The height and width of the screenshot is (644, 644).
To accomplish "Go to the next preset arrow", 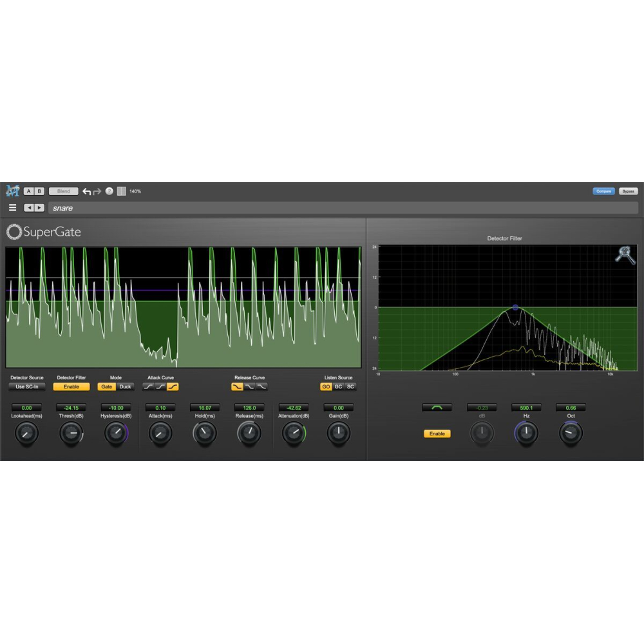I will pyautogui.click(x=39, y=208).
